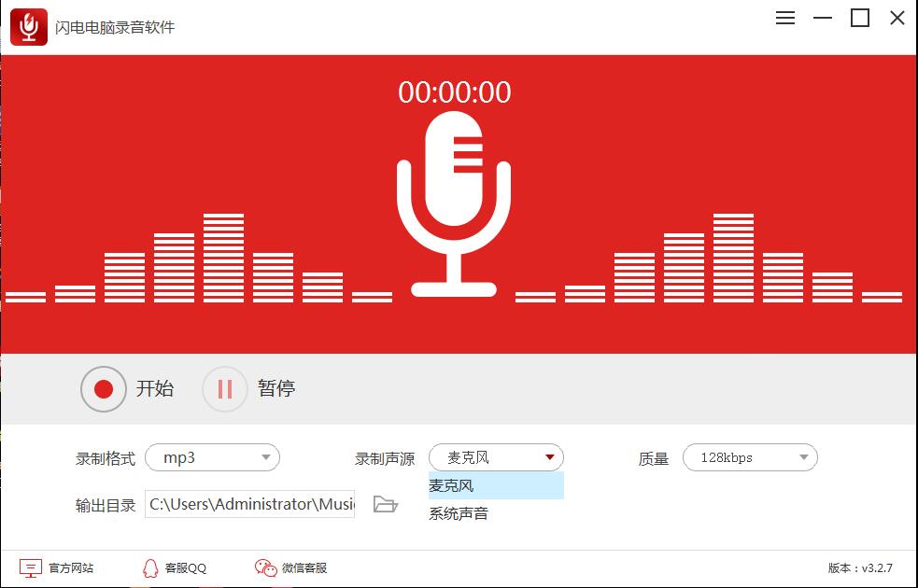Click the pause recording button
Screen dimensions: 918x588
[x=225, y=389]
